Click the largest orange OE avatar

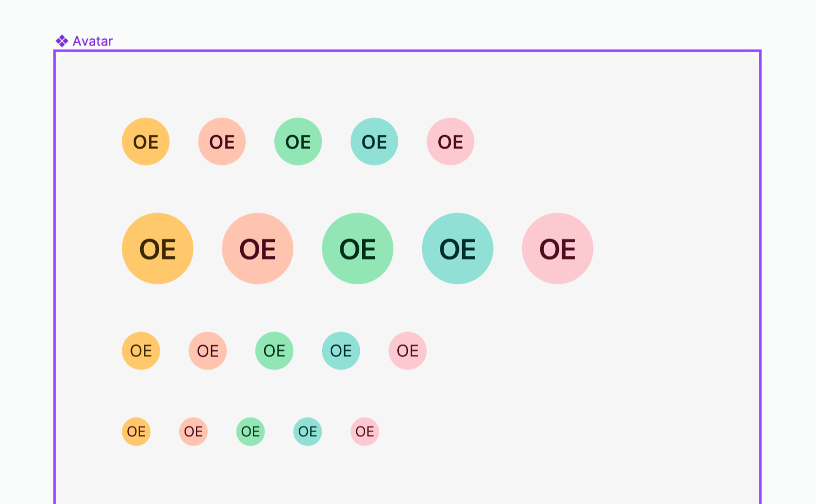pyautogui.click(x=158, y=249)
